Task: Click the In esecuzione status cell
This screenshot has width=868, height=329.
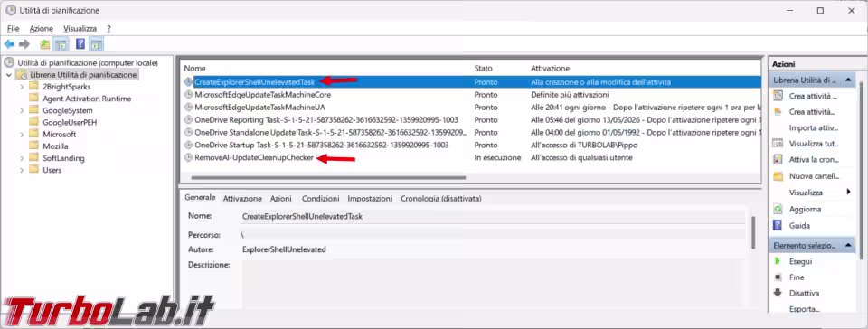Action: pyautogui.click(x=497, y=158)
